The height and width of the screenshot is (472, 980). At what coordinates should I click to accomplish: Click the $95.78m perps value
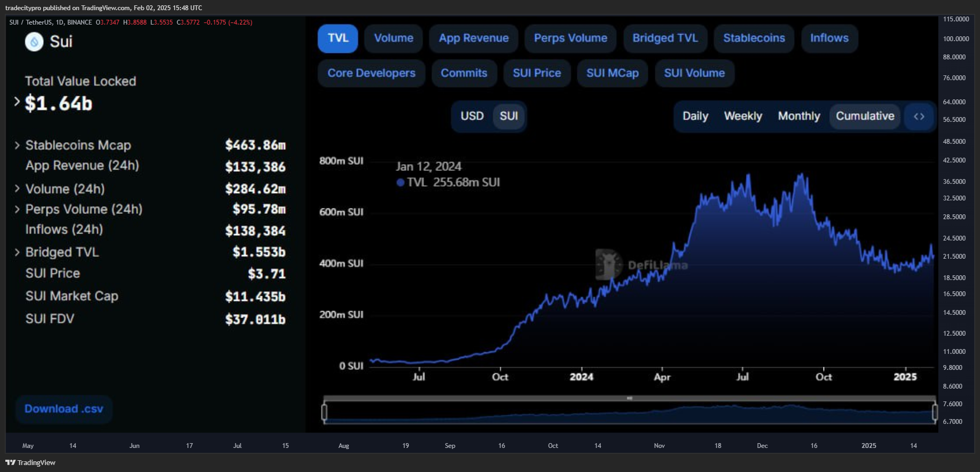[259, 209]
